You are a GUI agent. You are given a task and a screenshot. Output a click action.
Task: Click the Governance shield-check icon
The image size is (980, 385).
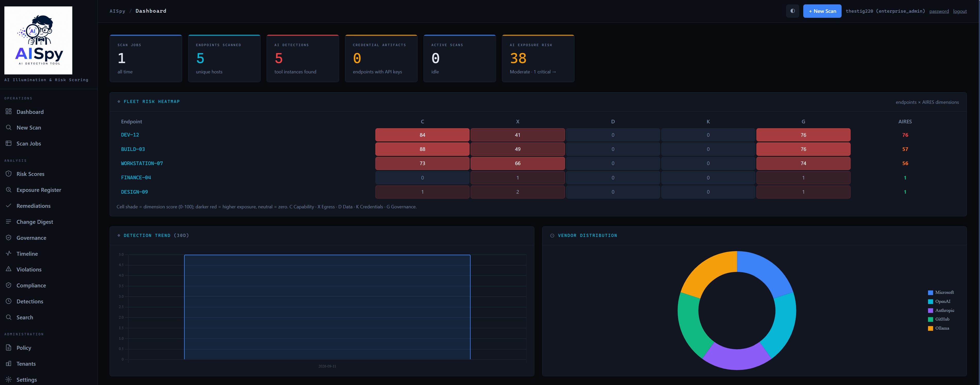click(8, 238)
